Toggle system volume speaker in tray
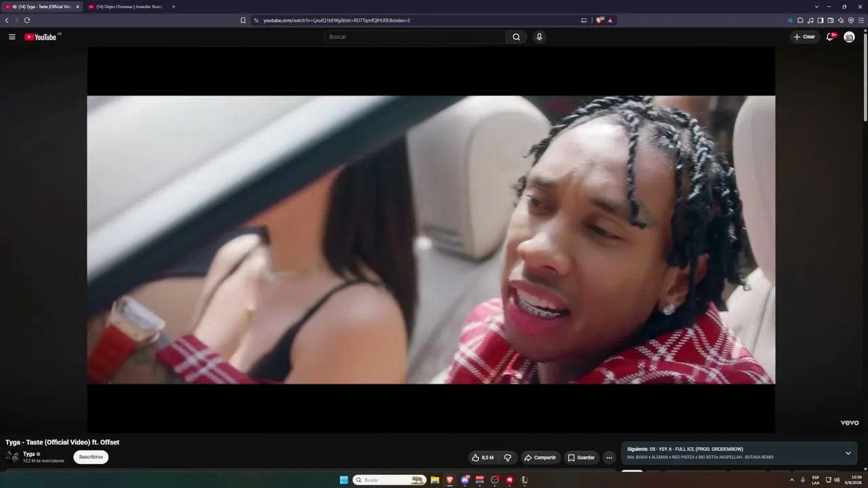 point(837,480)
